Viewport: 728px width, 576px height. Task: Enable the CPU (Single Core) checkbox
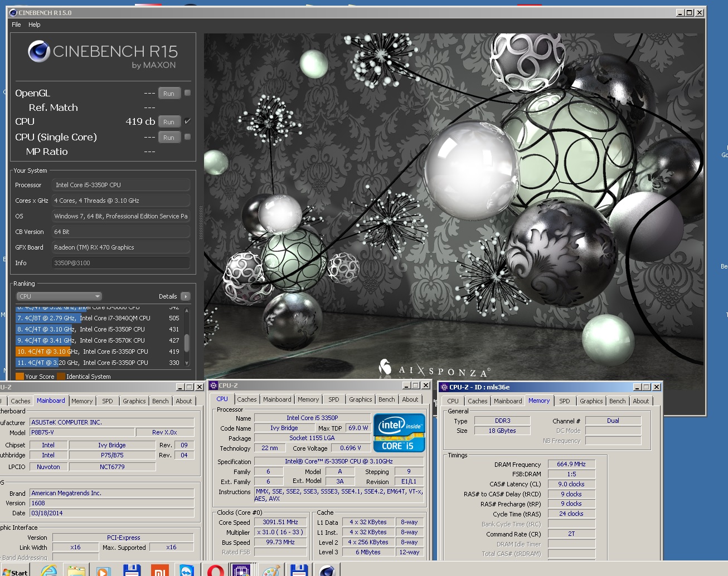tap(188, 136)
